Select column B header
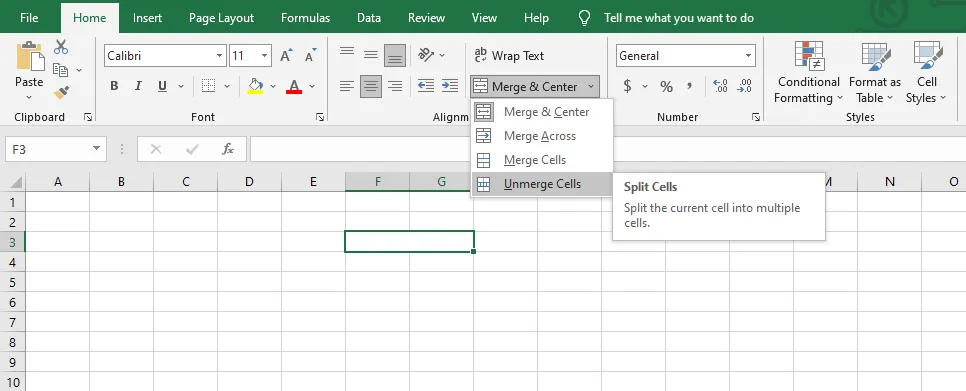This screenshot has width=966, height=391. click(121, 182)
